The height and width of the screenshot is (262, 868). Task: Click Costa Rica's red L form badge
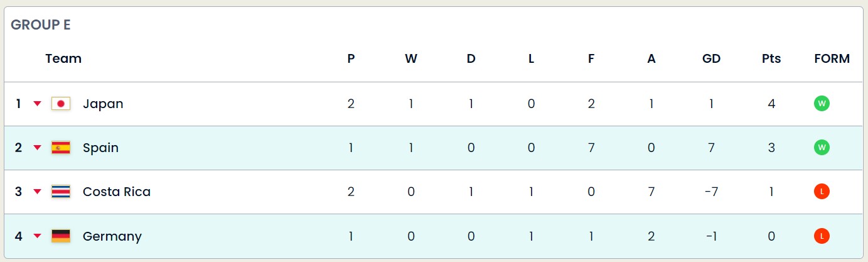[822, 192]
